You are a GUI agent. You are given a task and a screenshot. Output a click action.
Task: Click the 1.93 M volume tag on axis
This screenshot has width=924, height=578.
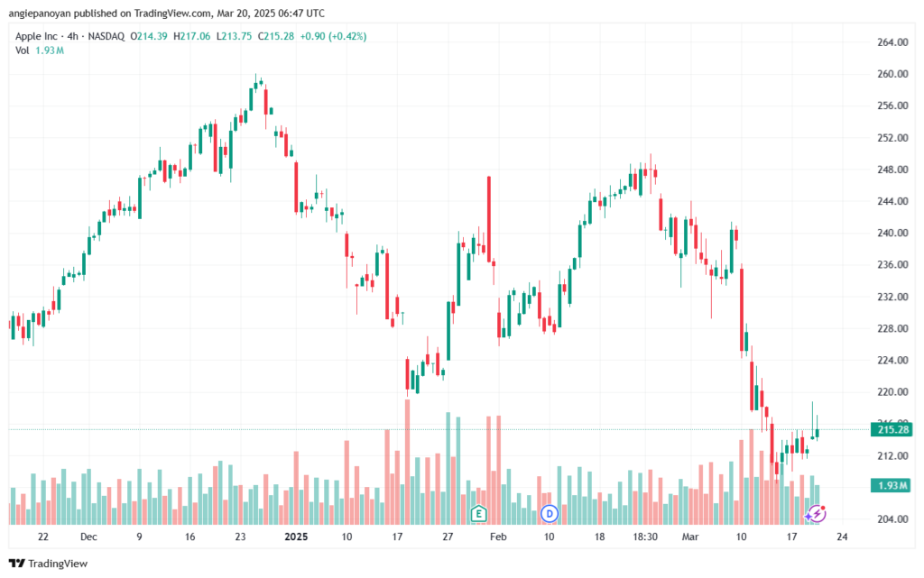click(892, 486)
